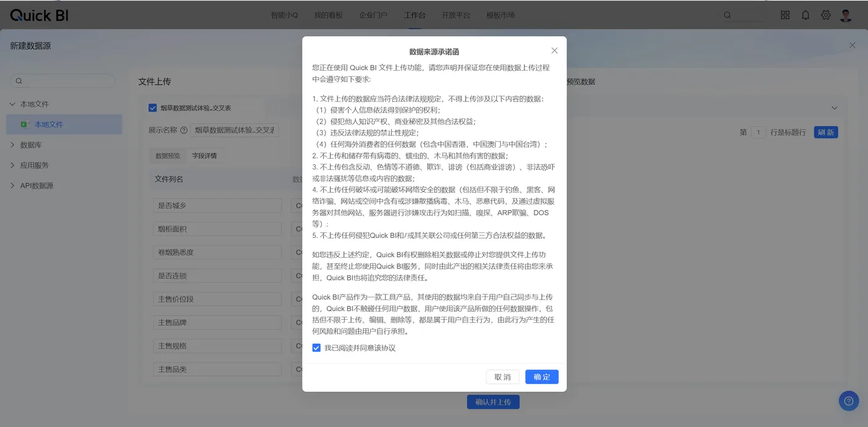Viewport: 868px width, 427px height.
Task: Open field type dropdown for 是否连锁
Action: click(x=296, y=276)
